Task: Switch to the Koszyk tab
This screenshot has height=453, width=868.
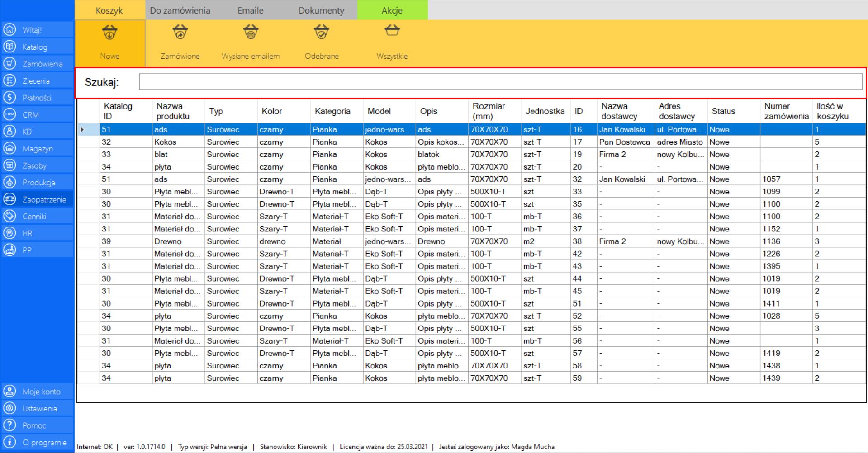Action: click(109, 10)
